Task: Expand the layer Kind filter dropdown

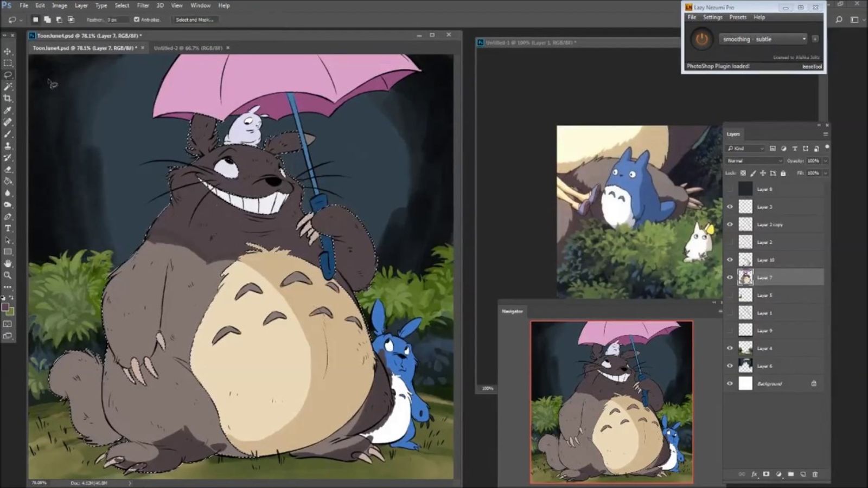Action: (x=746, y=148)
